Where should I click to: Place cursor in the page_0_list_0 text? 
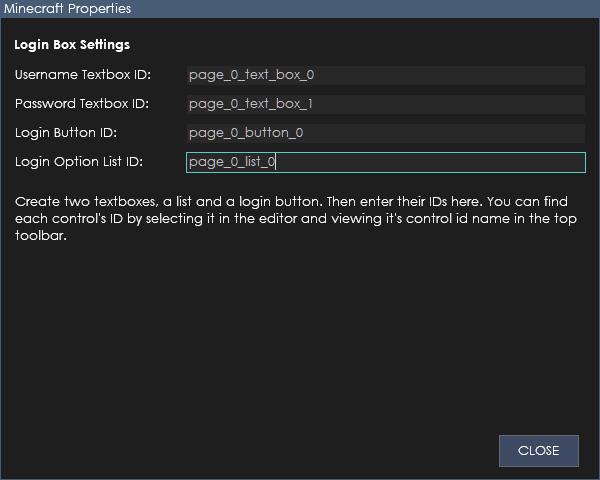[x=232, y=162]
